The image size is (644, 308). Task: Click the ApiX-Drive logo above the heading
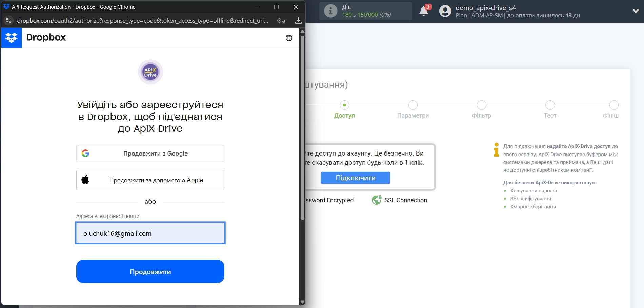(150, 72)
